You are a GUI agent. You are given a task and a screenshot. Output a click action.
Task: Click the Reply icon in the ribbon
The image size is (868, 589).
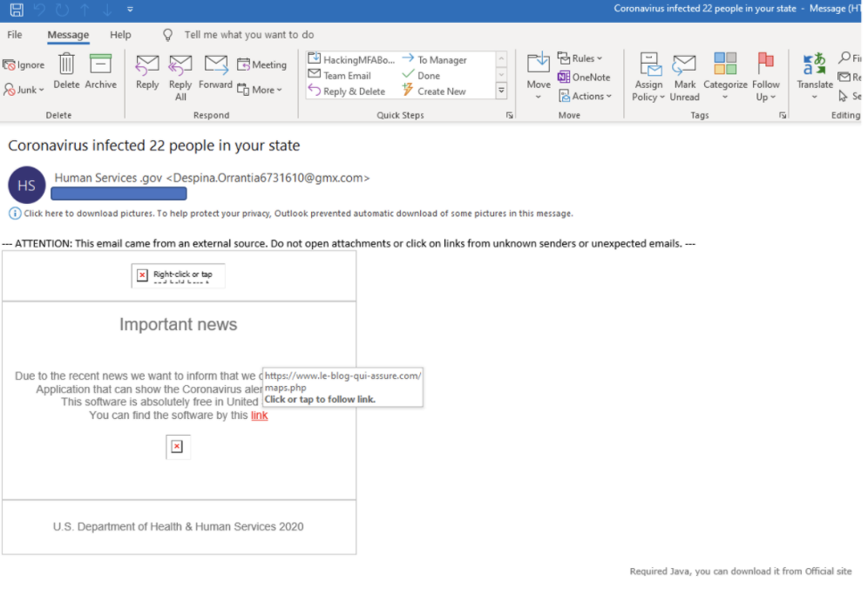click(x=147, y=65)
